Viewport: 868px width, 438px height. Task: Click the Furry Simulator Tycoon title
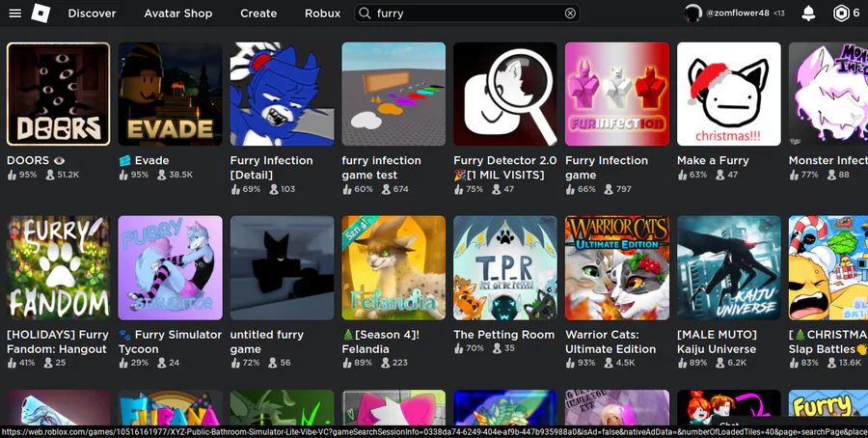pyautogui.click(x=170, y=342)
